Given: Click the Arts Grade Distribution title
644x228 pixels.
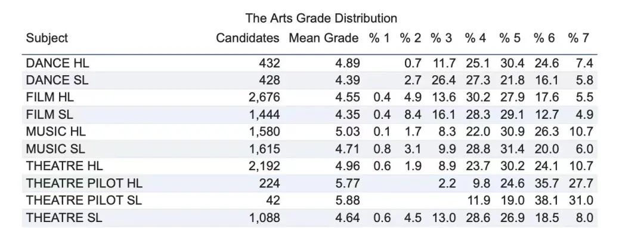Looking at the screenshot, I should tap(321, 19).
